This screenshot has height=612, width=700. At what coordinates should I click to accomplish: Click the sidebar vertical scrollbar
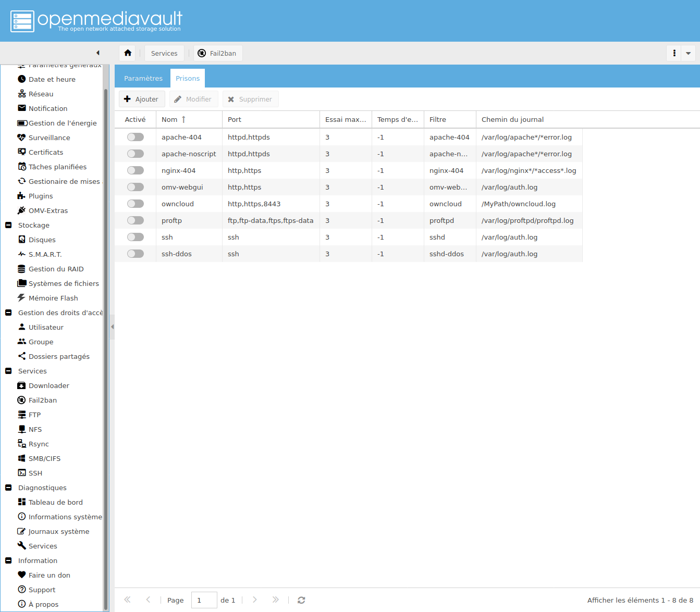click(x=106, y=339)
